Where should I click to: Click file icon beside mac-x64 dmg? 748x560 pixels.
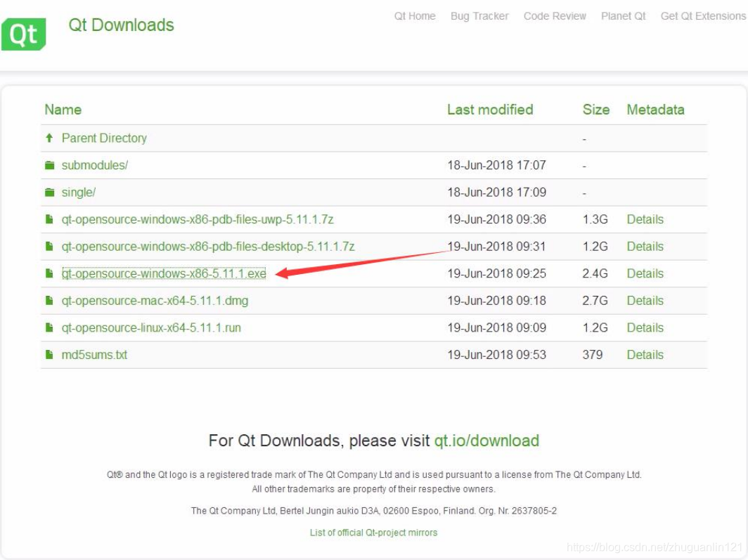tap(49, 301)
